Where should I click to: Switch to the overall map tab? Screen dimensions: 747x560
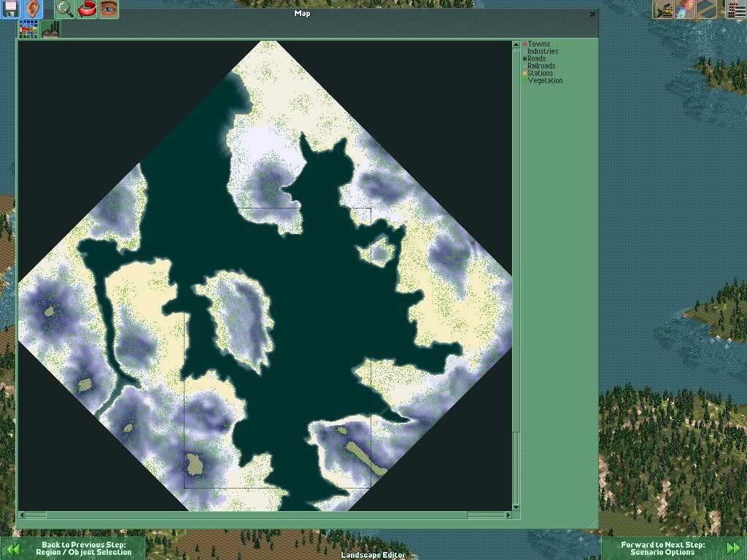pos(28,30)
